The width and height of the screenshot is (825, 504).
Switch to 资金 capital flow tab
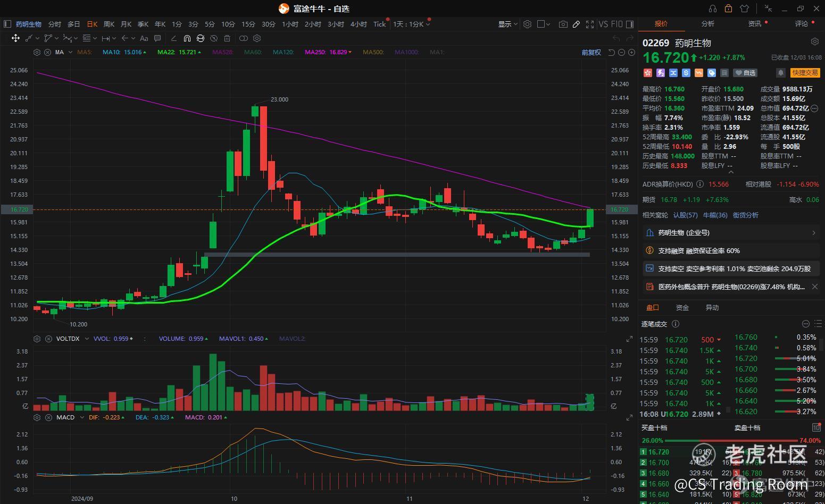tap(682, 308)
